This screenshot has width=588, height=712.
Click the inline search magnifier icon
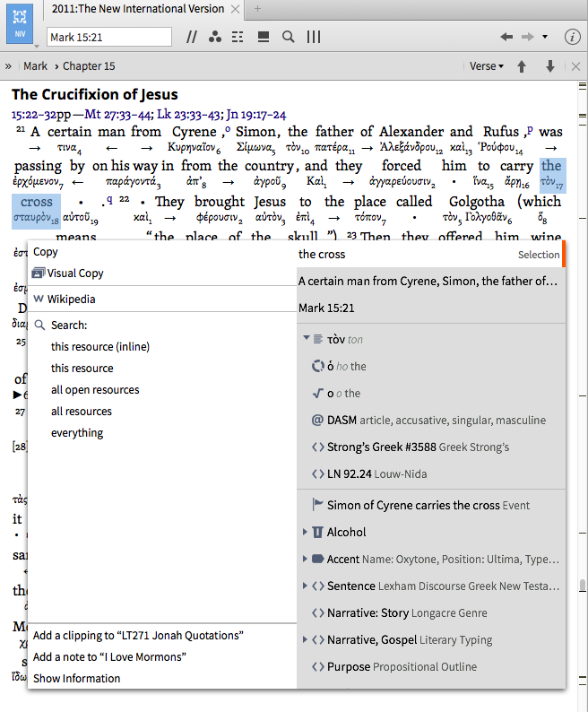click(x=288, y=37)
